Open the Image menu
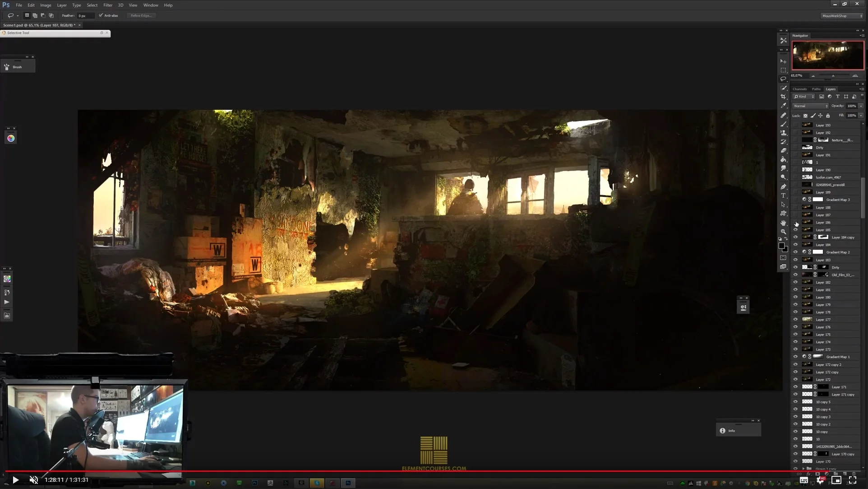Image resolution: width=868 pixels, height=489 pixels. pyautogui.click(x=46, y=5)
